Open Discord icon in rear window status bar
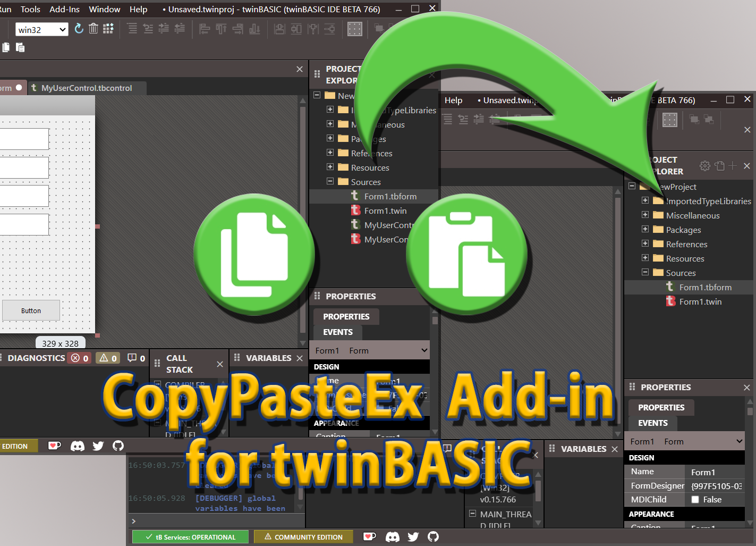The width and height of the screenshot is (756, 546). tap(78, 446)
